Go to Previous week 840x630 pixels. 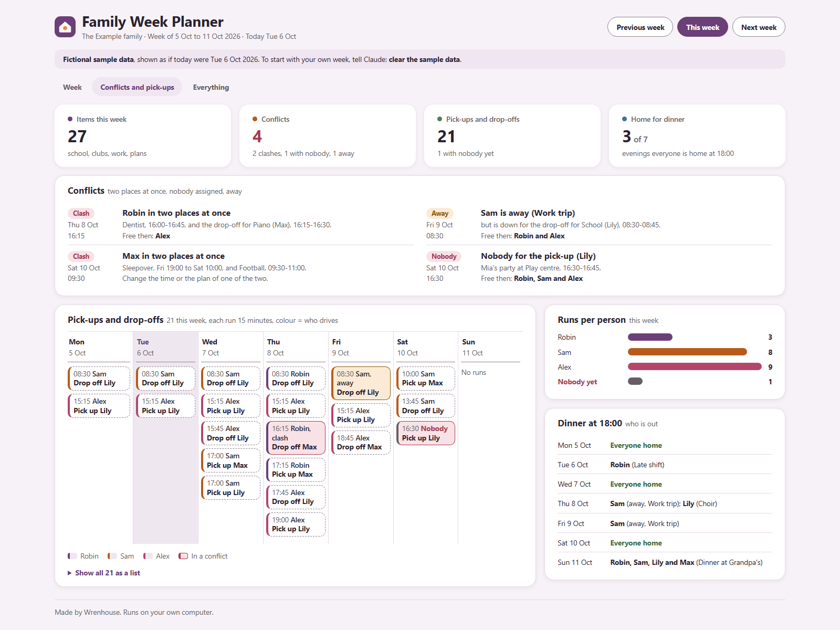point(640,27)
